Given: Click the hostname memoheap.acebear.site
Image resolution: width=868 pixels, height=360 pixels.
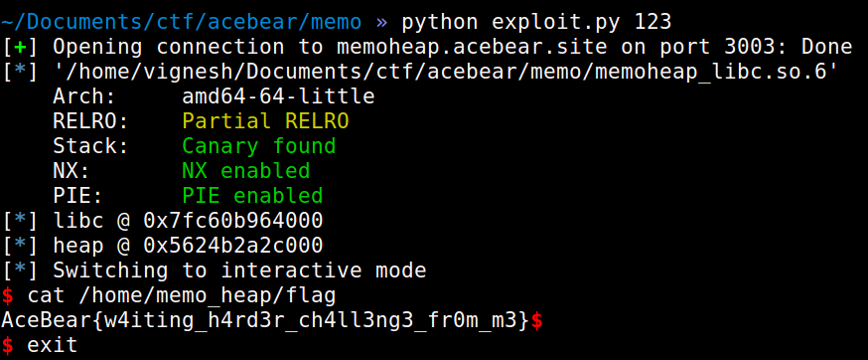Looking at the screenshot, I should click(x=472, y=47).
